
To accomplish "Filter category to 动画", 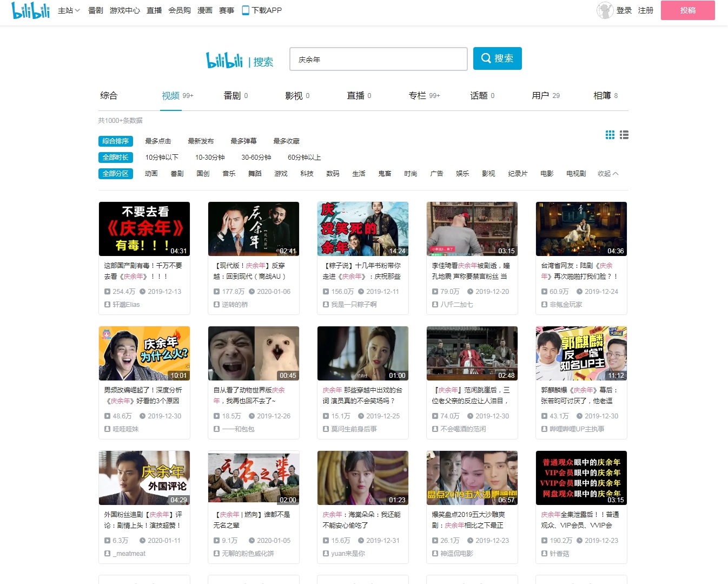I will pyautogui.click(x=151, y=174).
